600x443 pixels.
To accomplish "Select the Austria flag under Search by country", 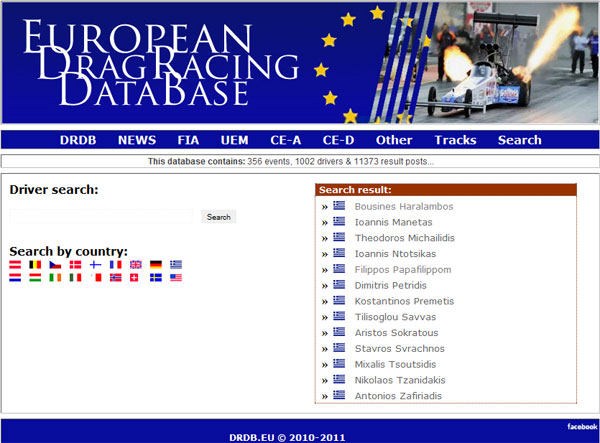I will coord(15,264).
